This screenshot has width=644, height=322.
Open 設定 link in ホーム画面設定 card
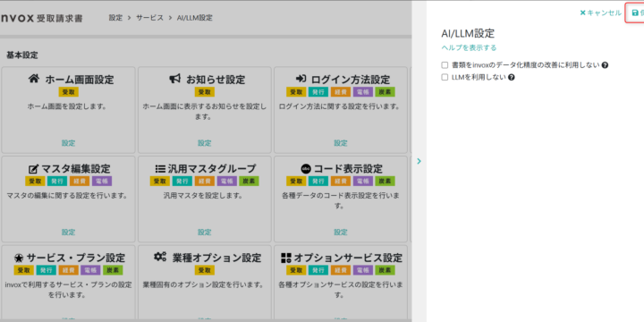[x=68, y=143]
